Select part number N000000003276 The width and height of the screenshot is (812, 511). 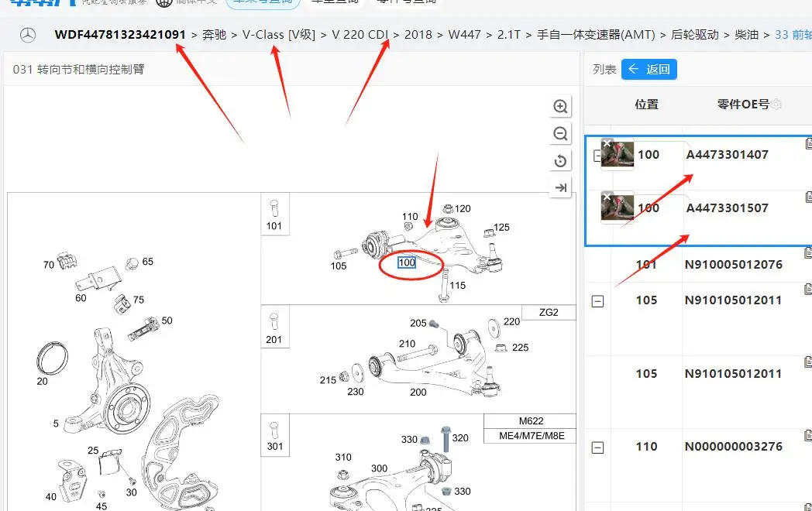point(733,446)
